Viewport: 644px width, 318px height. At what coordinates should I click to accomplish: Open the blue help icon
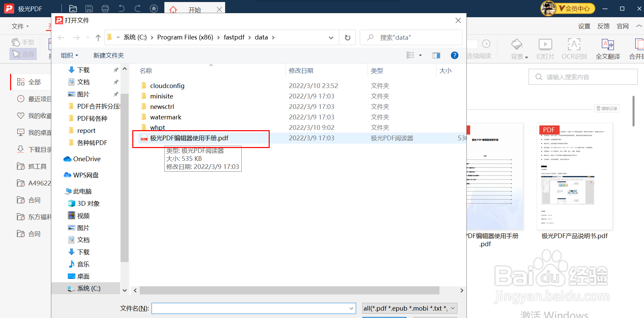coord(455,55)
